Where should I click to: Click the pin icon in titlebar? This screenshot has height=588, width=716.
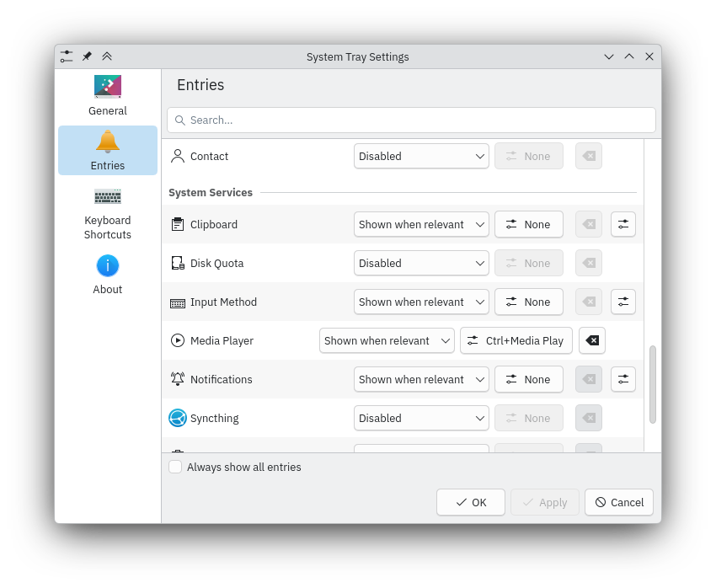87,56
